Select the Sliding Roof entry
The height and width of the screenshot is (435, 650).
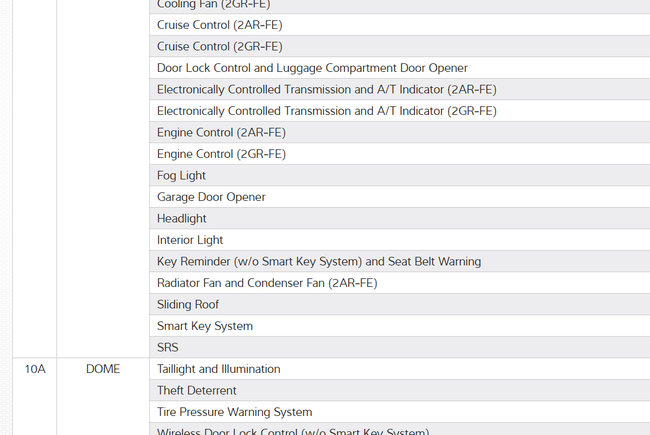pyautogui.click(x=187, y=305)
